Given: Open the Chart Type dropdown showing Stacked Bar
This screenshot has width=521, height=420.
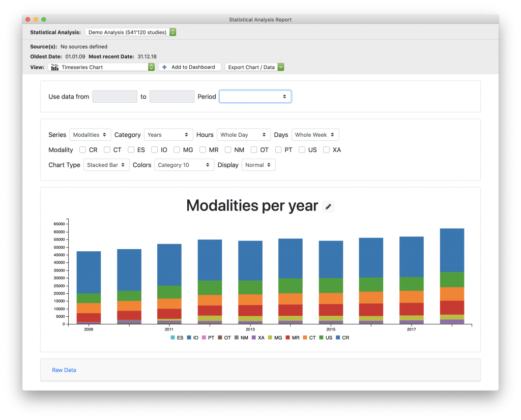Looking at the screenshot, I should pos(106,165).
